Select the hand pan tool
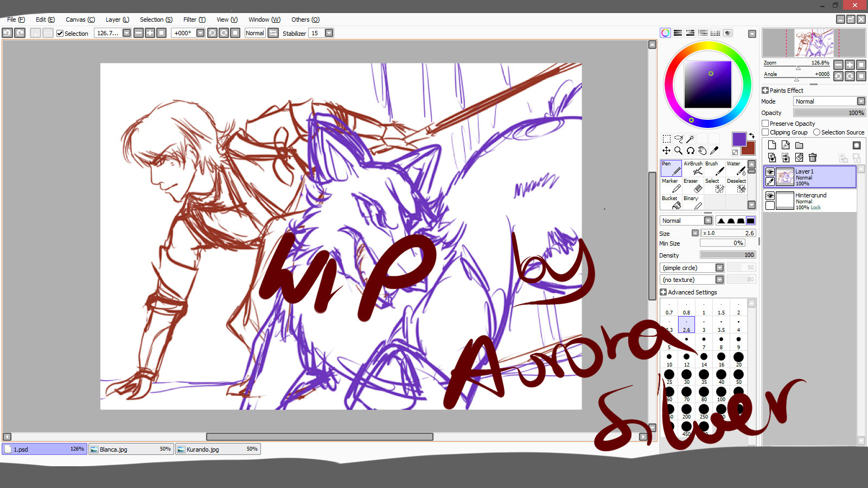The width and height of the screenshot is (868, 488). 703,151
